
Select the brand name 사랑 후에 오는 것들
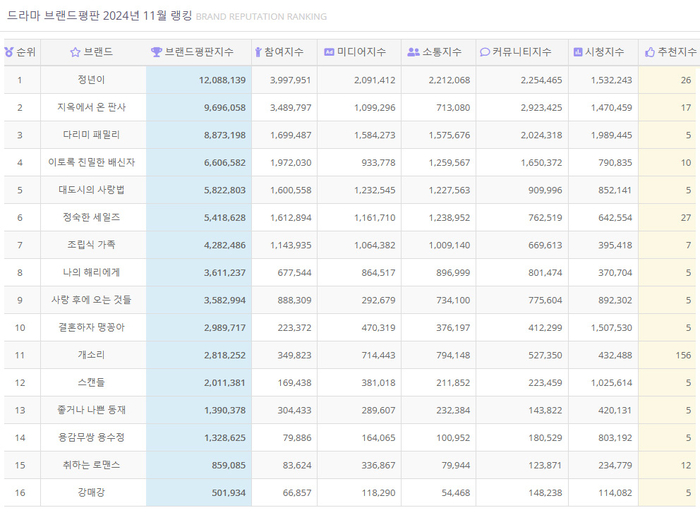(x=92, y=300)
